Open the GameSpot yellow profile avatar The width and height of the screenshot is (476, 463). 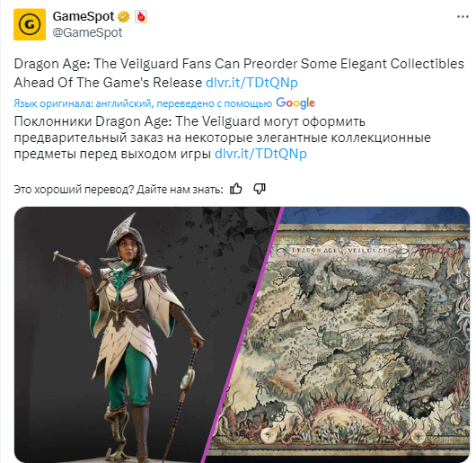tap(30, 24)
